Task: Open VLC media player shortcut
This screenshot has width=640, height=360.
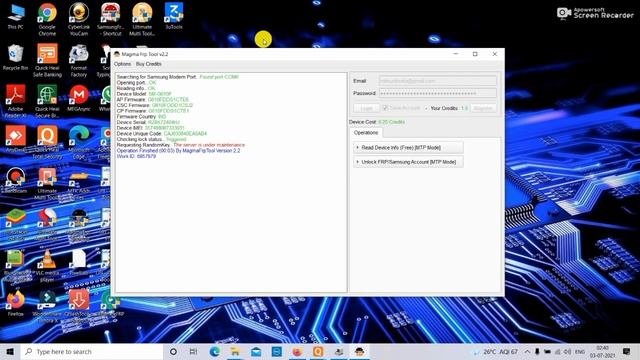Action: point(47,266)
